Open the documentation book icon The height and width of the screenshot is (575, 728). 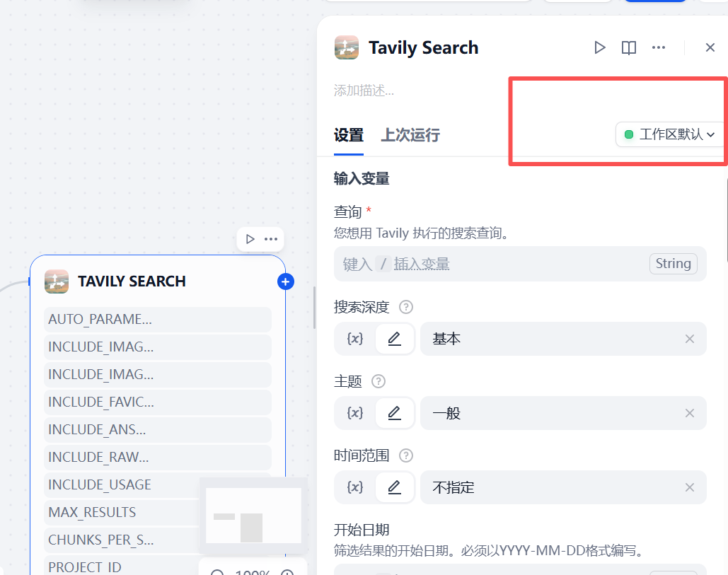pyautogui.click(x=629, y=48)
